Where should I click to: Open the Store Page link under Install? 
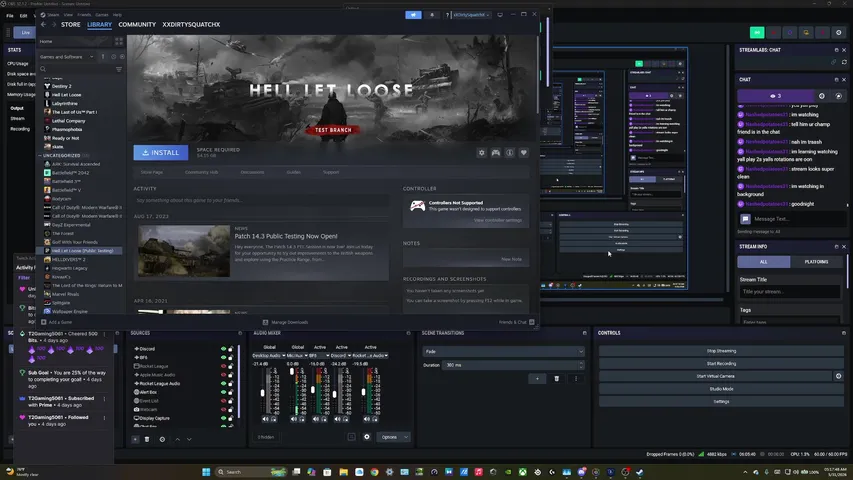point(152,172)
